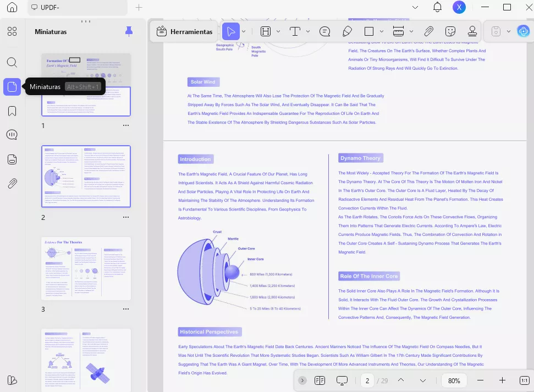Select the comment note tool

[325, 32]
